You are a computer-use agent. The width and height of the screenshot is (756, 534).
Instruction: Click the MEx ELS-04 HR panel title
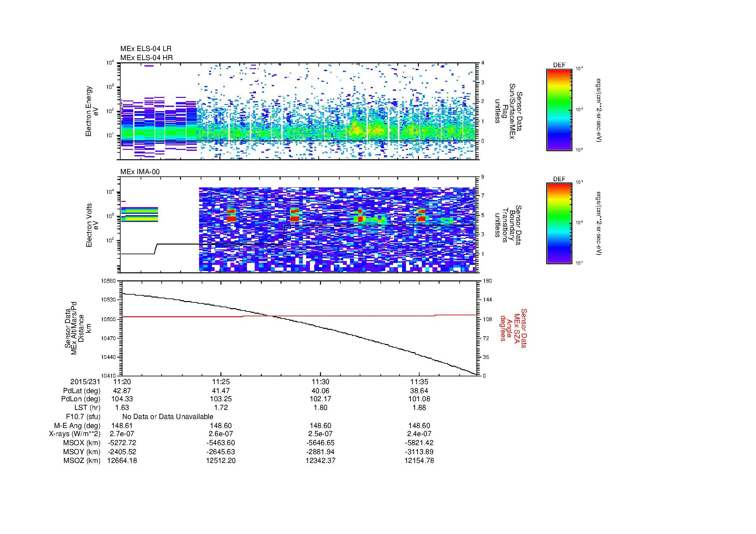(x=146, y=58)
